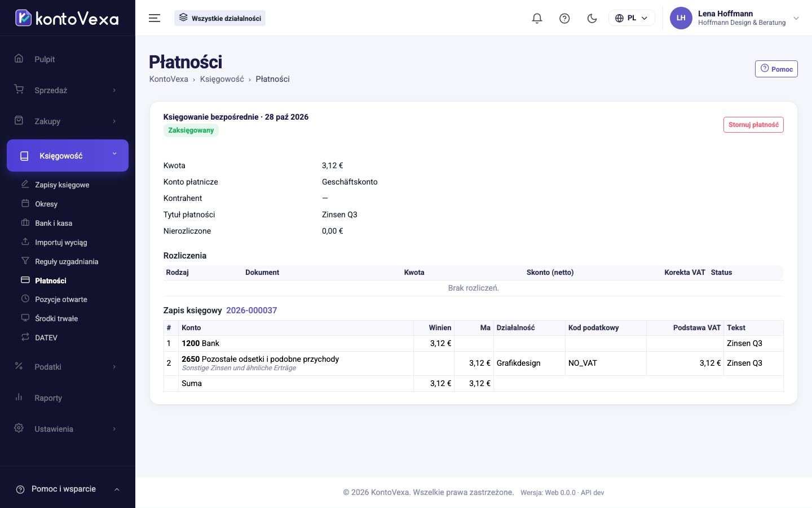Open journal entry link 2026-000037

point(251,310)
